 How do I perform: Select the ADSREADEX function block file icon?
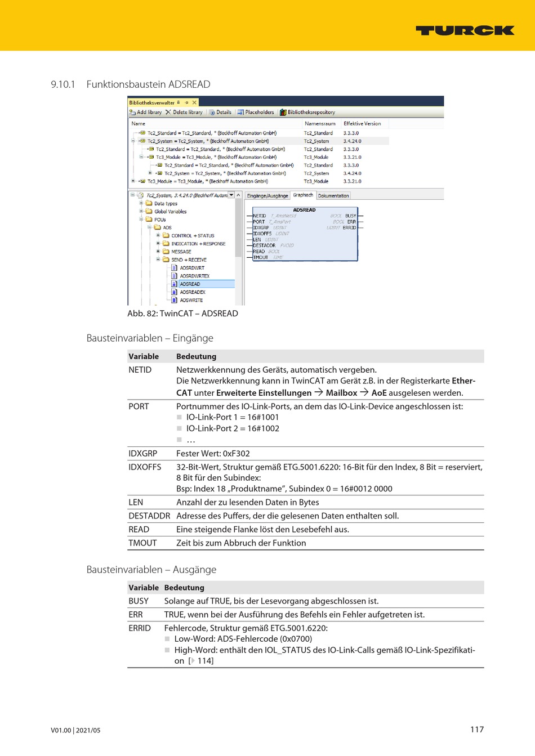[175, 292]
